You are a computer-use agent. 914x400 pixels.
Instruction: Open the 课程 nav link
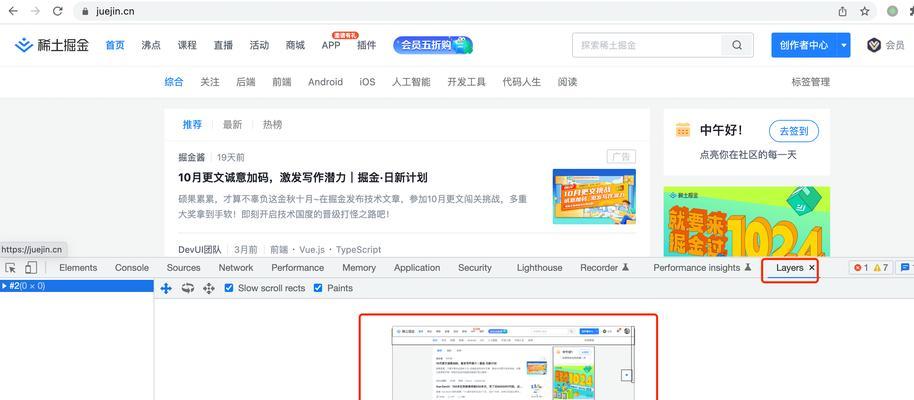(187, 45)
